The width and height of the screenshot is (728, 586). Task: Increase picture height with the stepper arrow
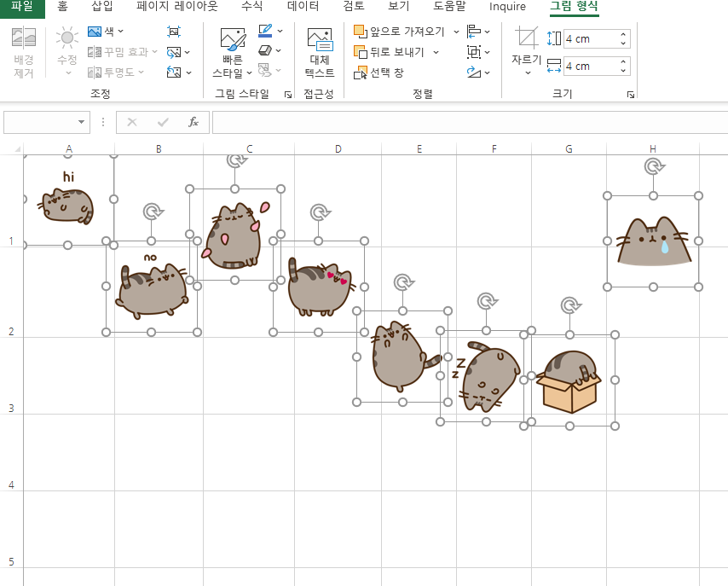(624, 34)
